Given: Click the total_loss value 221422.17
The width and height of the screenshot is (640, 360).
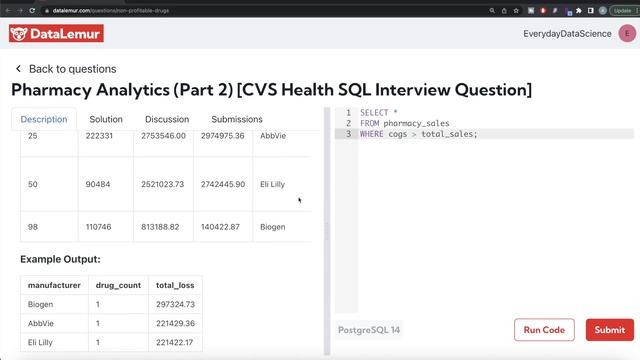Looking at the screenshot, I should pyautogui.click(x=174, y=342).
